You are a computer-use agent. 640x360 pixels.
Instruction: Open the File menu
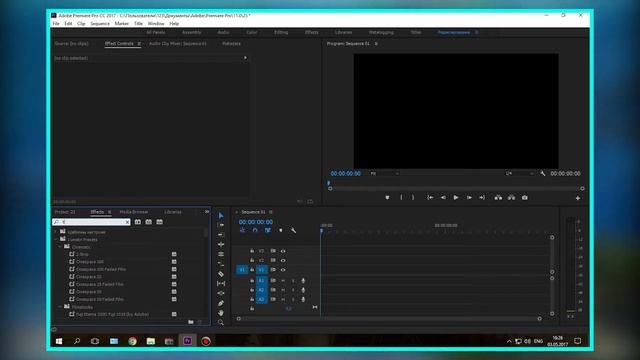pos(56,24)
